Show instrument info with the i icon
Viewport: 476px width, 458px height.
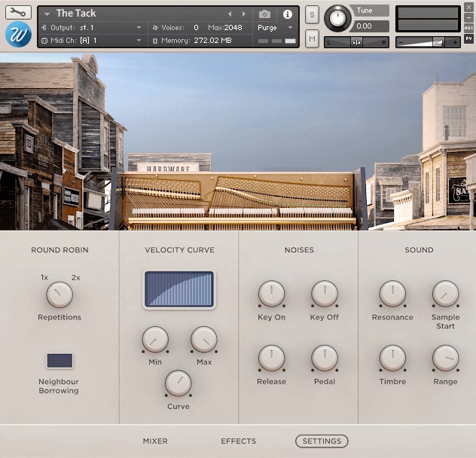287,14
